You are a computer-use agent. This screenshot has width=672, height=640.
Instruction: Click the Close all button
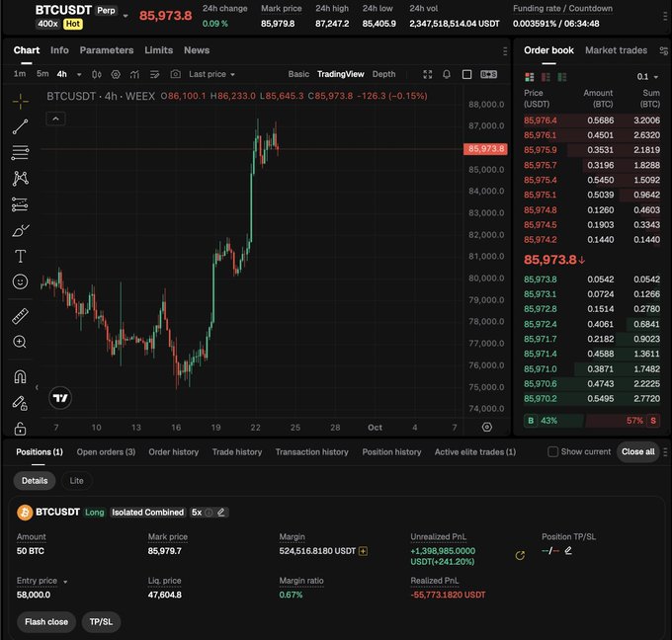tap(637, 451)
